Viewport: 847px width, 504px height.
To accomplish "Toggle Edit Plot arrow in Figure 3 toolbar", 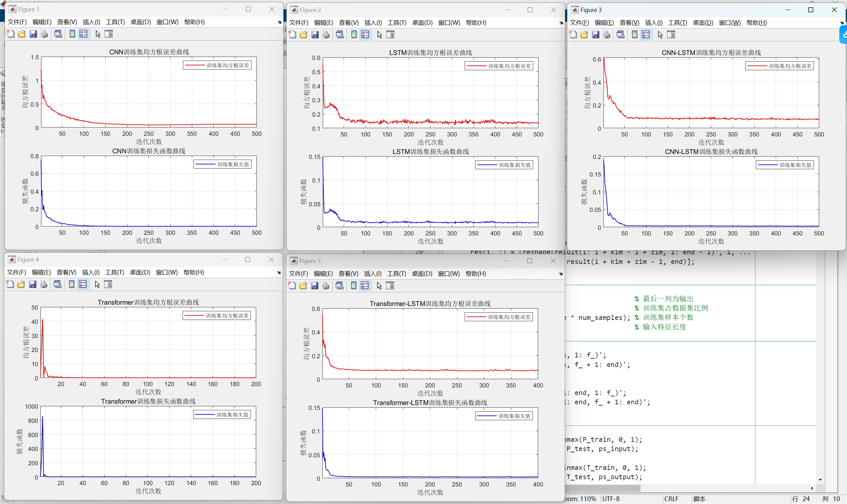I will click(660, 35).
